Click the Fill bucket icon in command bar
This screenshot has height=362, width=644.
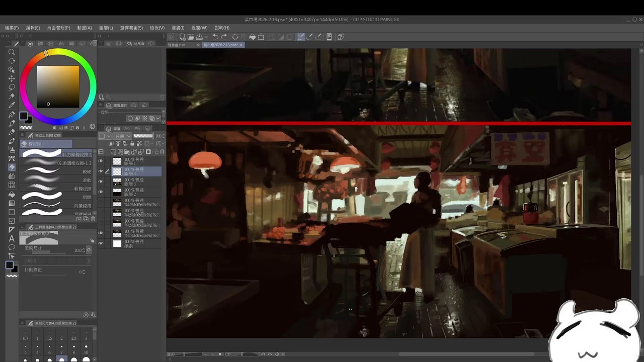click(x=253, y=37)
